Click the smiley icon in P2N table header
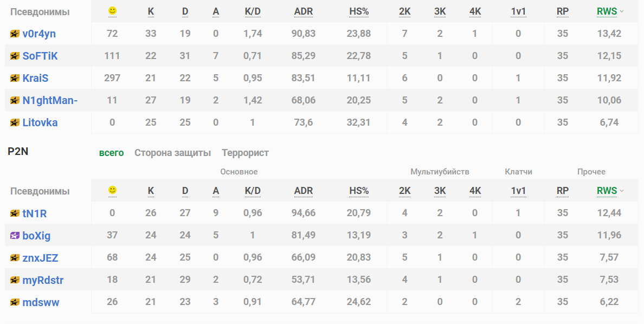644x324 pixels. (112, 190)
